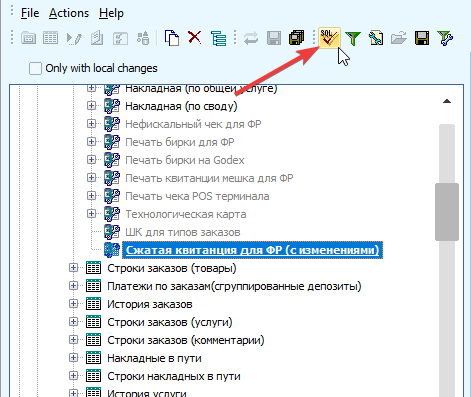Click the funnel with wrench icon
The width and height of the screenshot is (471, 397).
click(445, 38)
